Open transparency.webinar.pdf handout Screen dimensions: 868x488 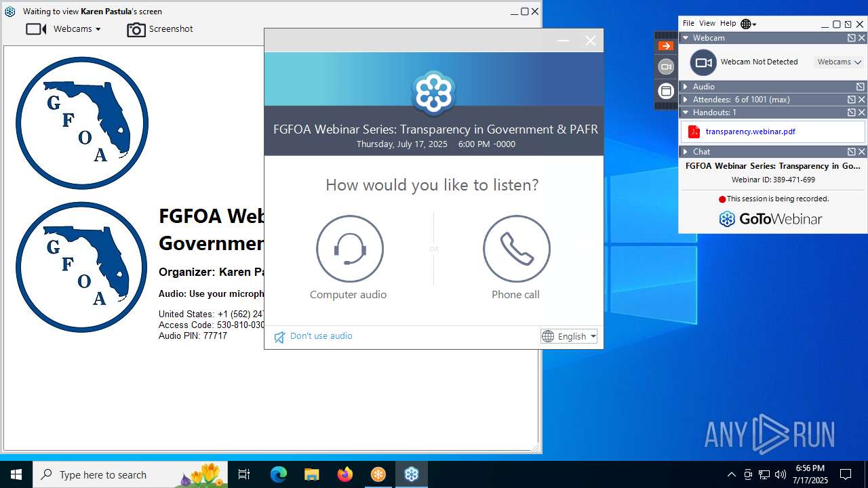(x=750, y=132)
